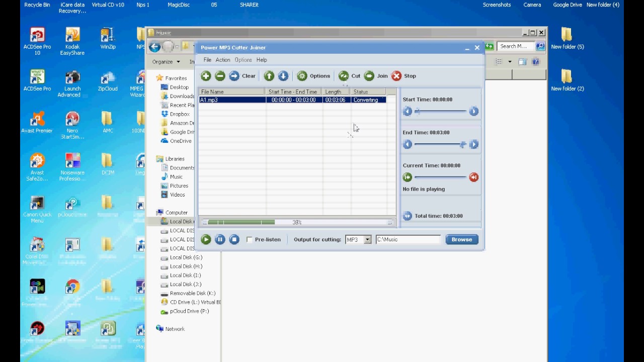Screen dimensions: 644x362
Task: Click the New folder (5) desktop icon
Action: (x=567, y=38)
